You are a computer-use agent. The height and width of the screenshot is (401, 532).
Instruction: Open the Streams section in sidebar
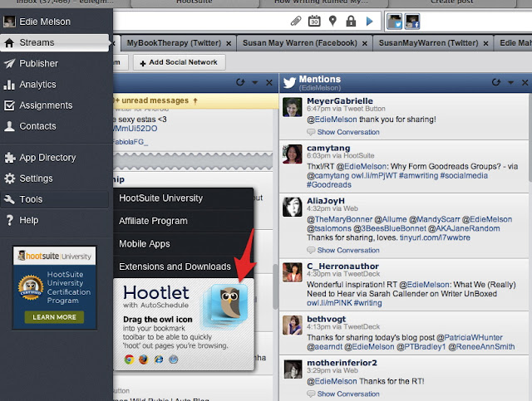coord(54,42)
